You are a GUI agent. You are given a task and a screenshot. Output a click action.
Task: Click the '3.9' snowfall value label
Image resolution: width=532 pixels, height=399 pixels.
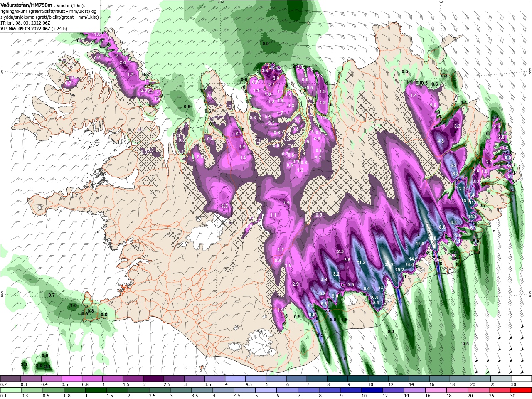pyautogui.click(x=324, y=279)
